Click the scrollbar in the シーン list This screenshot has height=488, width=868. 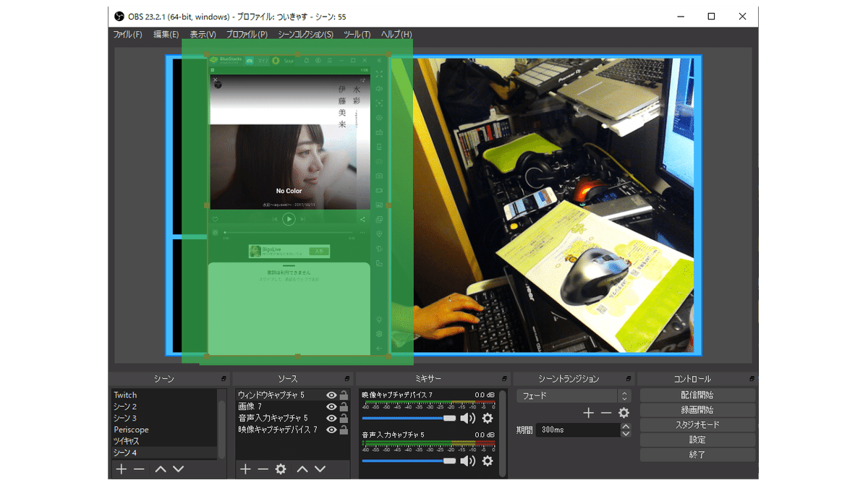point(221,429)
